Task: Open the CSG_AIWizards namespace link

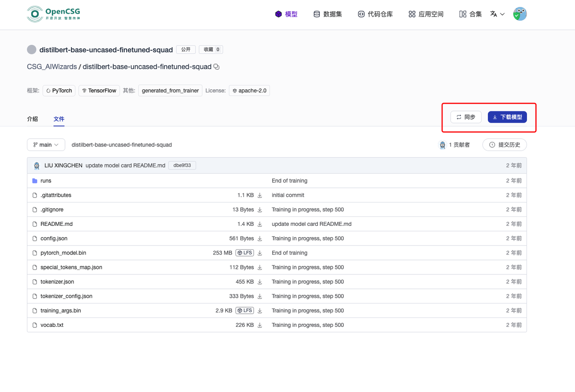Action: pos(52,66)
